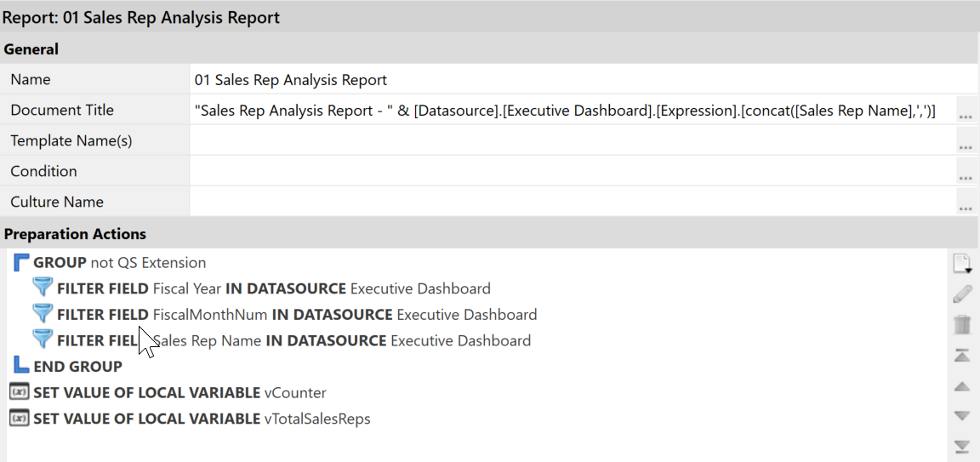Click the trash delete action icon
The width and height of the screenshot is (980, 462).
(x=962, y=325)
